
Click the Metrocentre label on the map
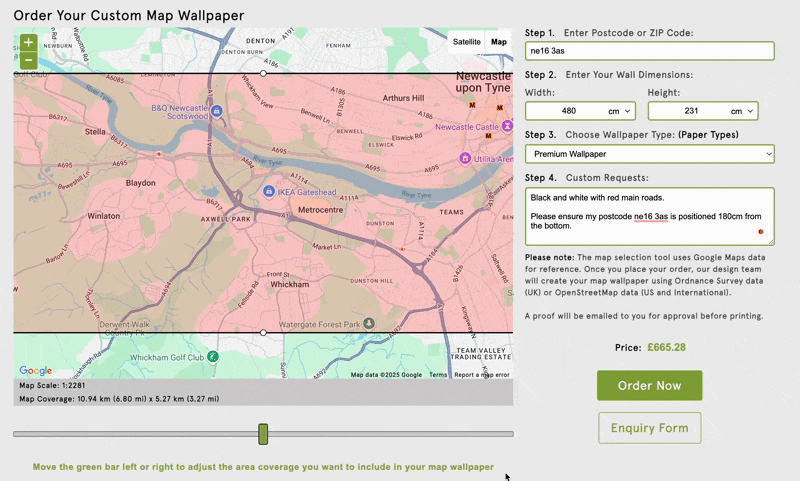coord(320,210)
